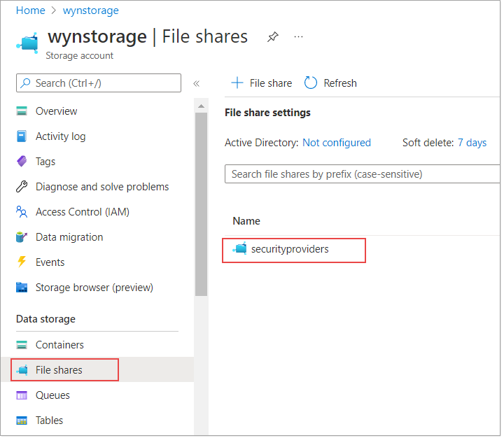Click the purple Tags icon
This screenshot has height=438, width=504.
tap(22, 162)
